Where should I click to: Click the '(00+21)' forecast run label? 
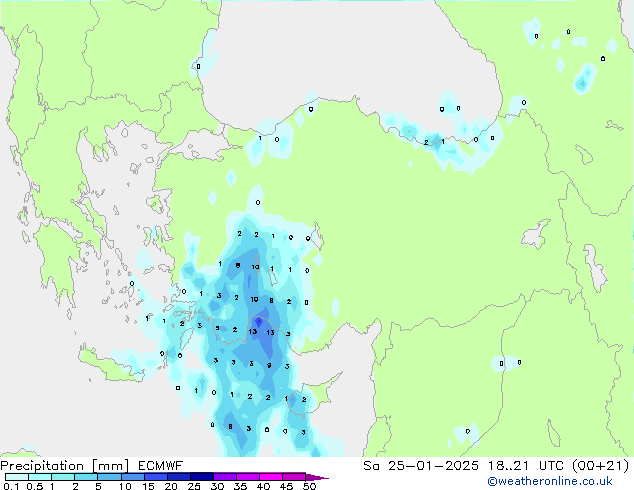(601, 466)
